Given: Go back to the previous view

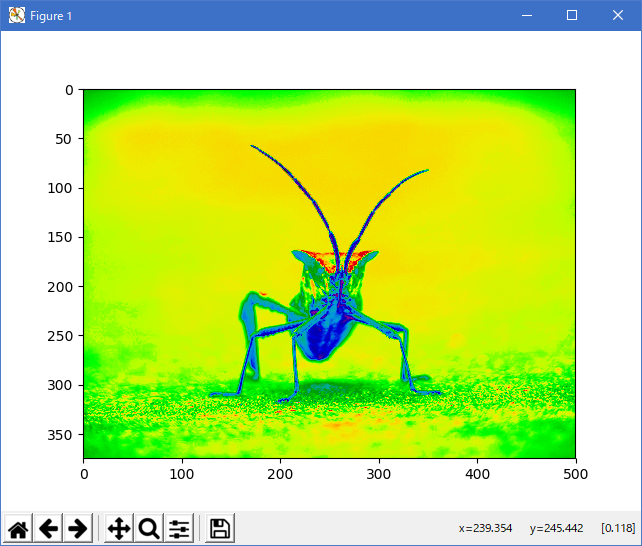Looking at the screenshot, I should coord(48,528).
